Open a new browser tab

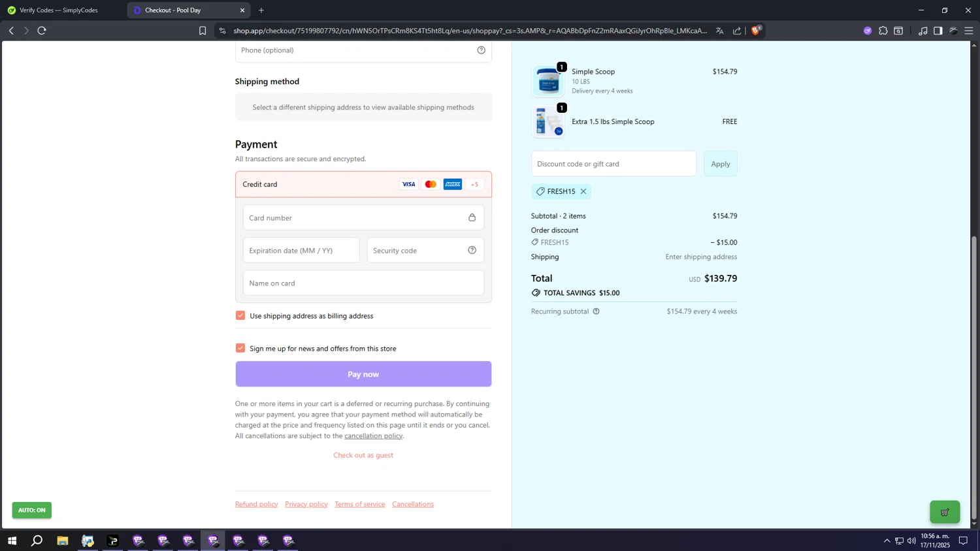(261, 10)
